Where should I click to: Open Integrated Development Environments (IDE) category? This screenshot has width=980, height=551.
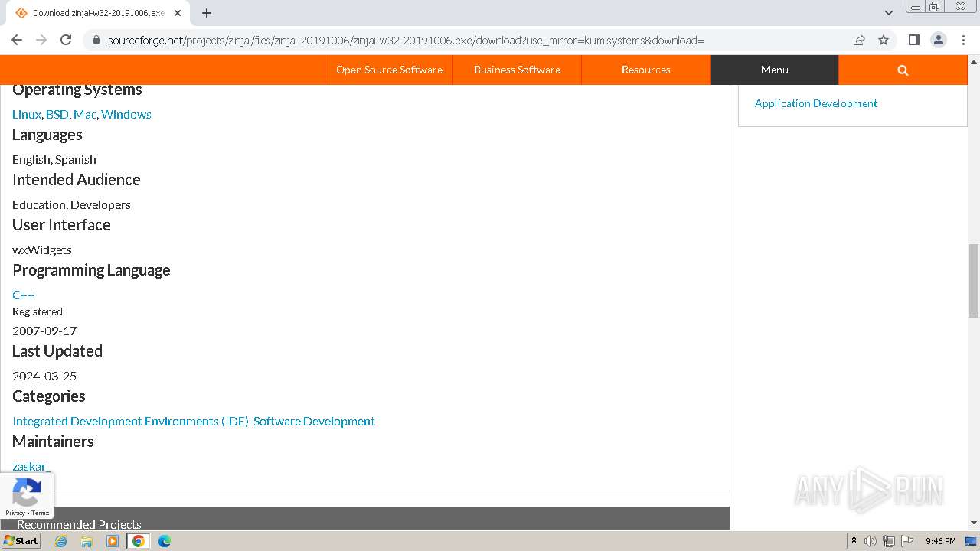click(130, 421)
